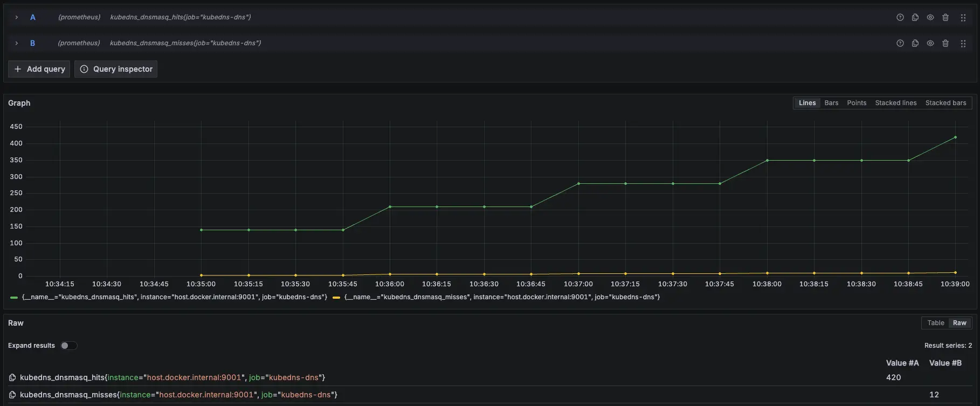This screenshot has width=980, height=406.
Task: Copy kubedns_dnsmasq_misses raw result to clipboard
Action: (12, 395)
